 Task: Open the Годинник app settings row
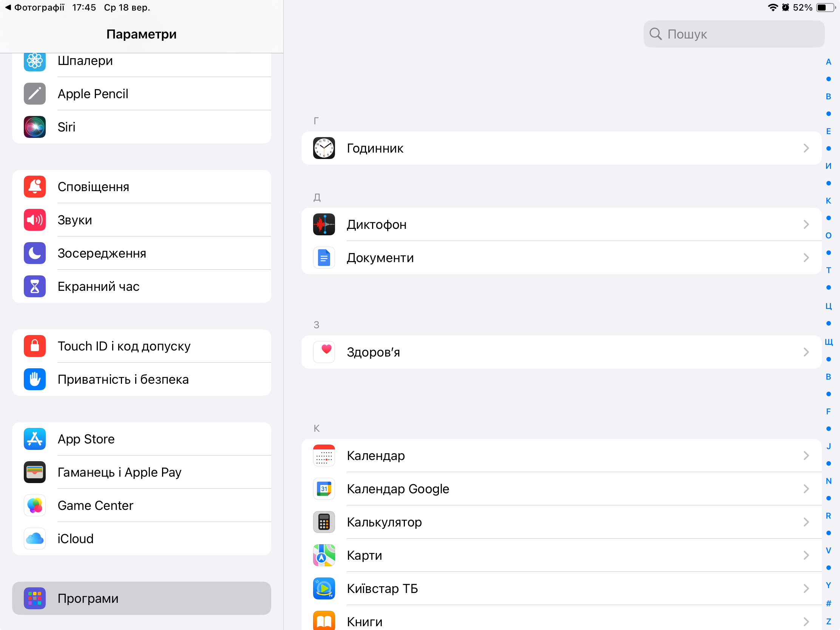[x=561, y=148]
